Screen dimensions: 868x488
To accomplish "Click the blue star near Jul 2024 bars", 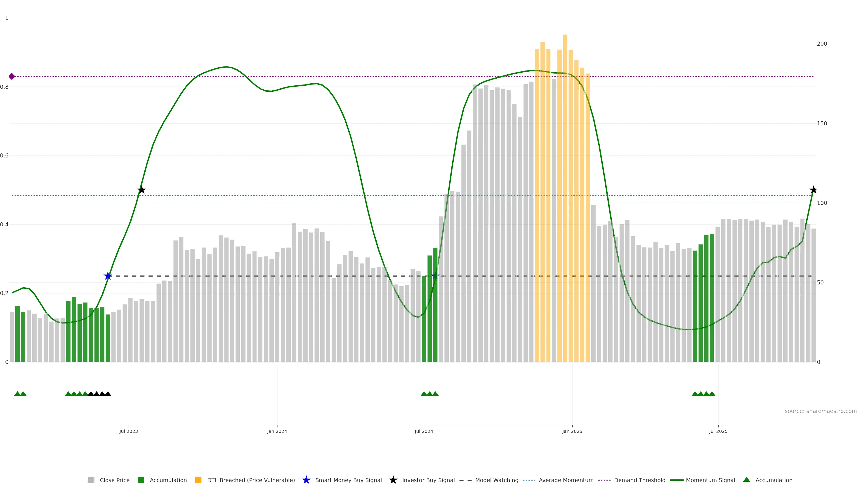I will 435,276.
